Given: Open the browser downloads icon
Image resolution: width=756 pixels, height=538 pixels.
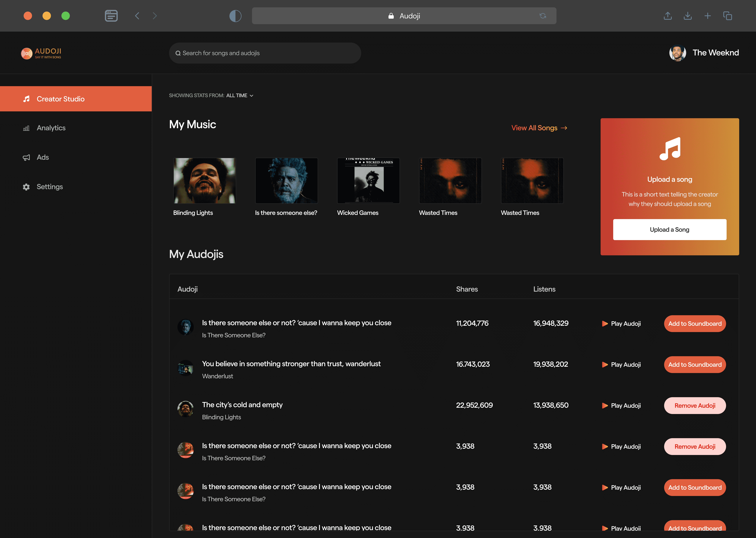Looking at the screenshot, I should point(687,16).
